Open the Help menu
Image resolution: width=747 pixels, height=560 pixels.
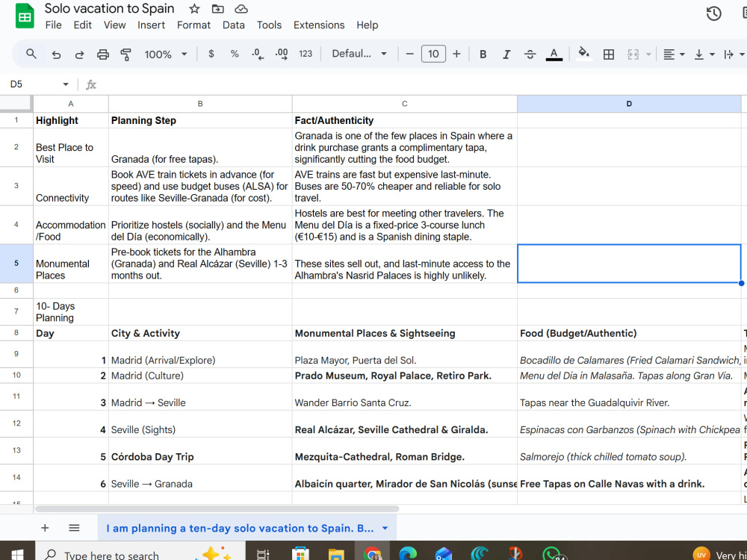(367, 25)
